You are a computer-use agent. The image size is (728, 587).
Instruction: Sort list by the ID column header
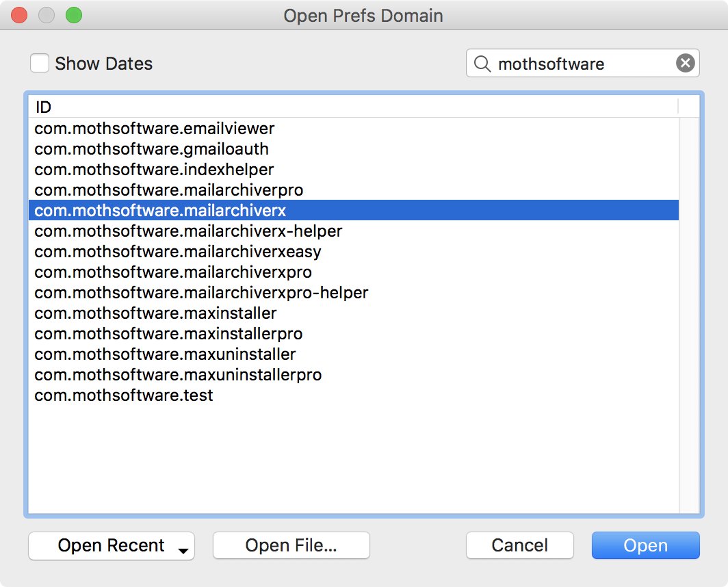click(353, 107)
